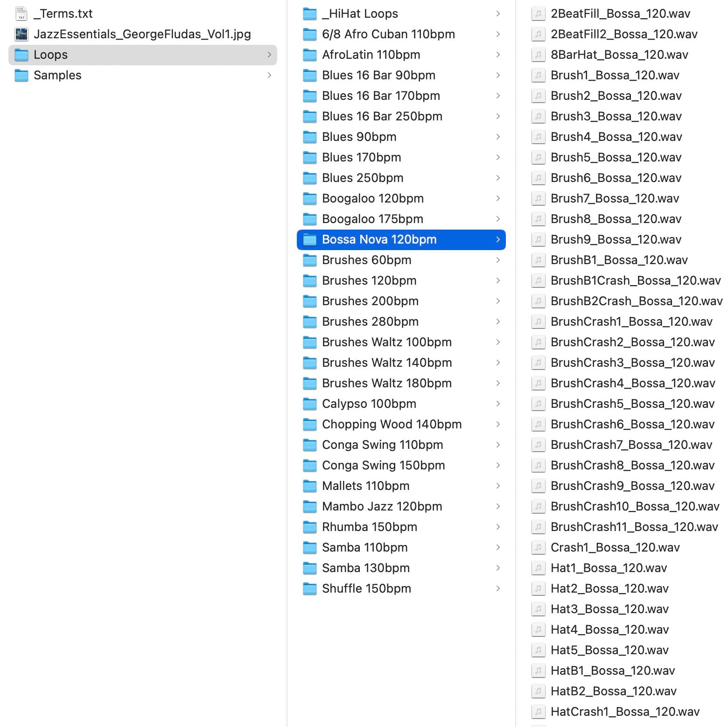This screenshot has width=728, height=727.
Task: Click the 2BeatFill_Bossa_120.wav audio file icon
Action: point(538,14)
